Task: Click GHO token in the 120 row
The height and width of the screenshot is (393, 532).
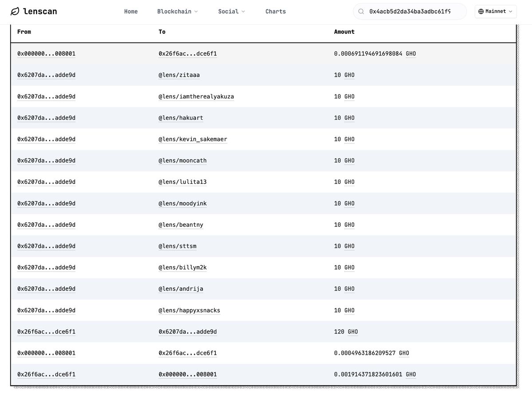Action: coord(353,331)
